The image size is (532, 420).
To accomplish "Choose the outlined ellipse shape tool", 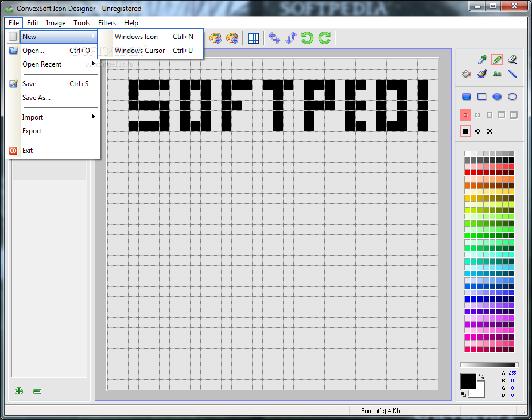I will 512,97.
